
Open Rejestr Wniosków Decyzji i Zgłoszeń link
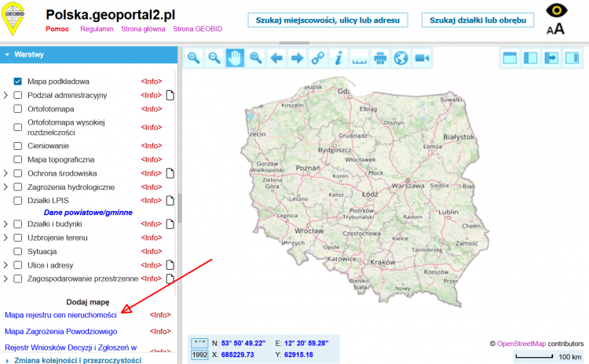pyautogui.click(x=71, y=348)
